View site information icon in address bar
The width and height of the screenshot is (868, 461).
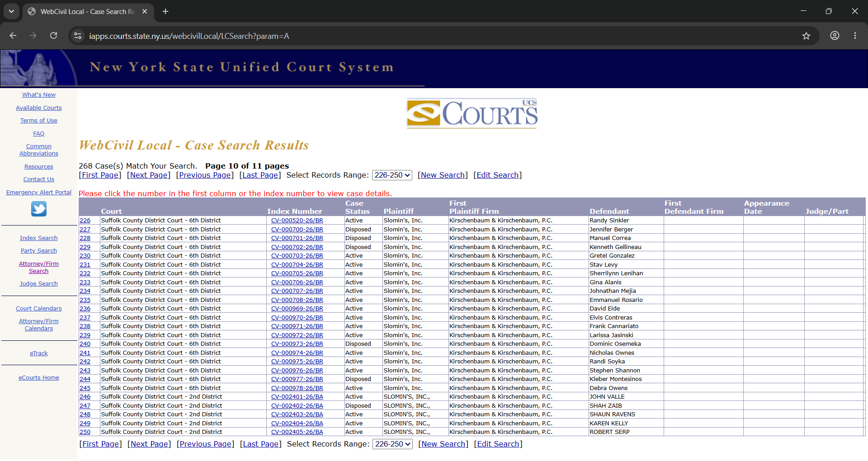pos(78,36)
